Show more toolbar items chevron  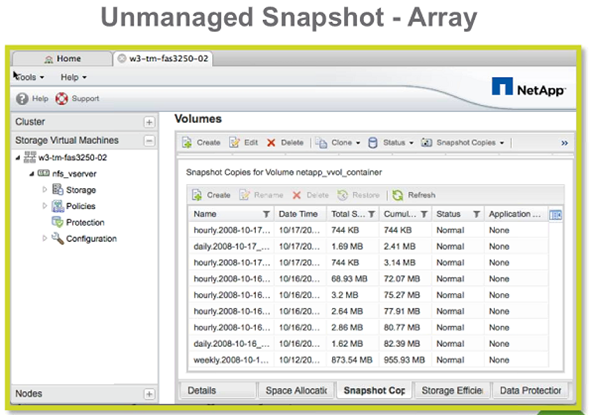564,143
